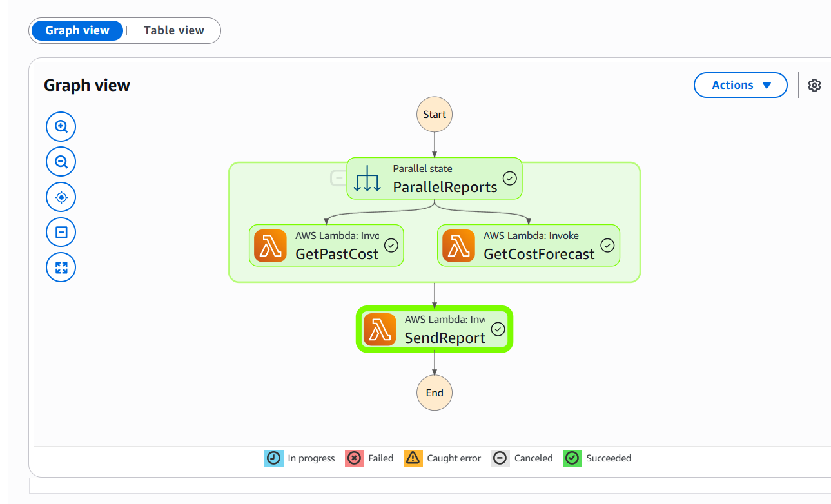Click the Lambda icon on SendReport

coord(380,329)
